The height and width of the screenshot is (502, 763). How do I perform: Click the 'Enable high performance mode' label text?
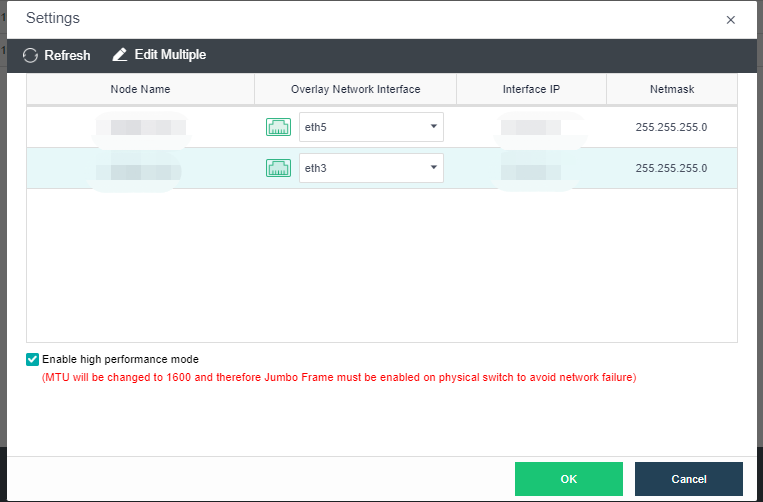pyautogui.click(x=120, y=359)
